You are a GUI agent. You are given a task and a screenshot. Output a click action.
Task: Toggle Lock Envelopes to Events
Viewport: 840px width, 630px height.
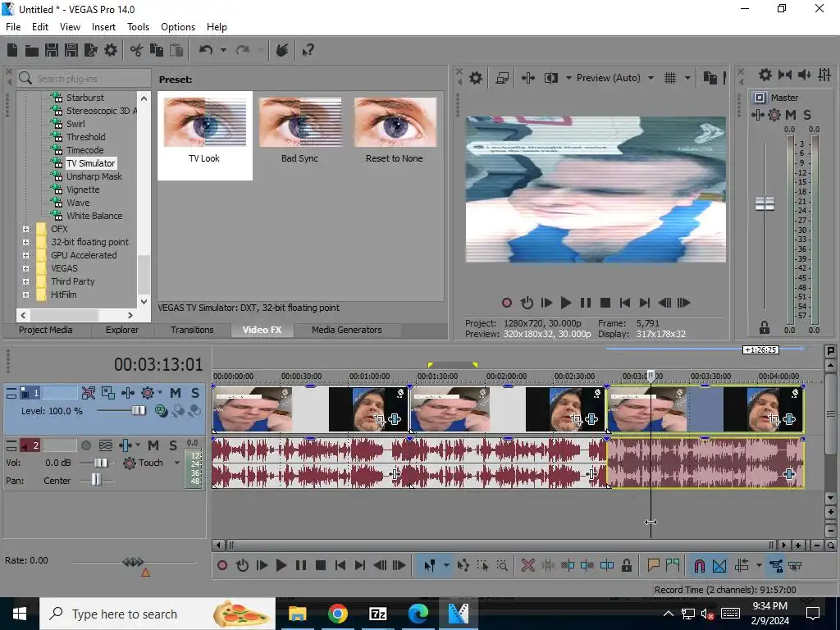click(x=776, y=566)
